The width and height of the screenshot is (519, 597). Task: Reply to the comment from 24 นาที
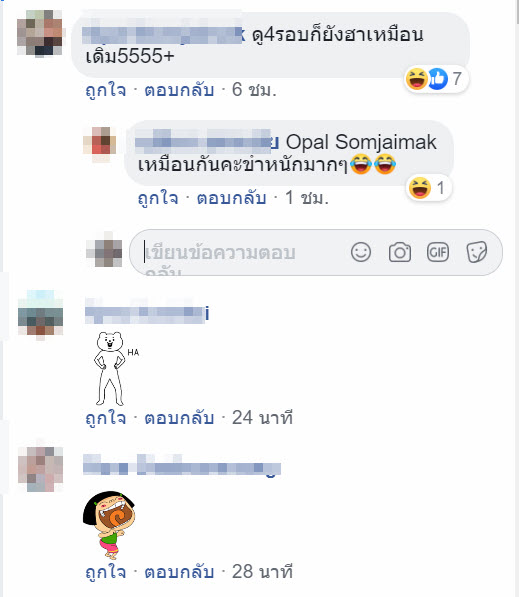coord(179,418)
